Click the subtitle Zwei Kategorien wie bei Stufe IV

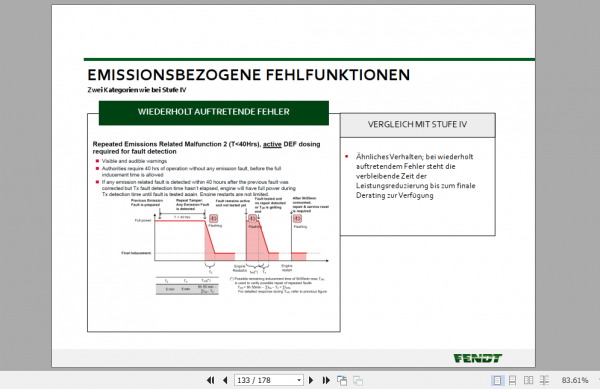pyautogui.click(x=137, y=90)
